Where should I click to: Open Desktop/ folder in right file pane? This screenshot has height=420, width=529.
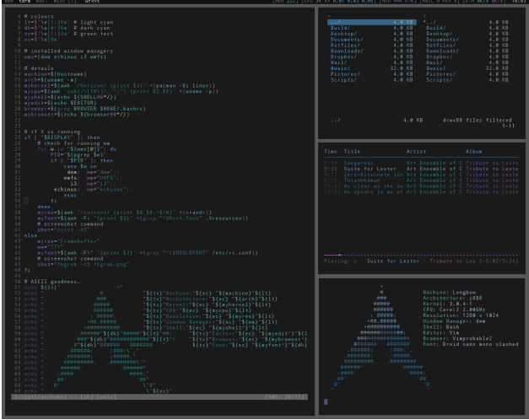tap(440, 34)
